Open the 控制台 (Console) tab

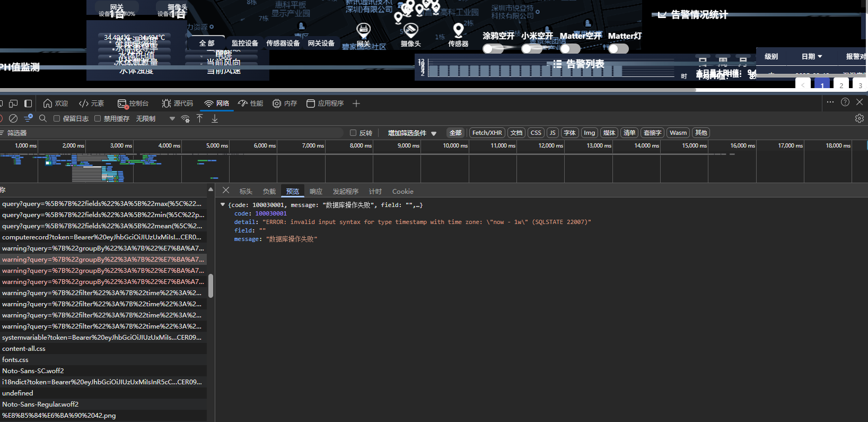133,104
